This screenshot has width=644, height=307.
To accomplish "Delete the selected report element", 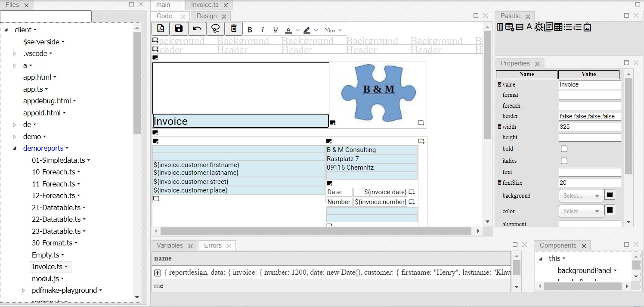I will pyautogui.click(x=233, y=28).
